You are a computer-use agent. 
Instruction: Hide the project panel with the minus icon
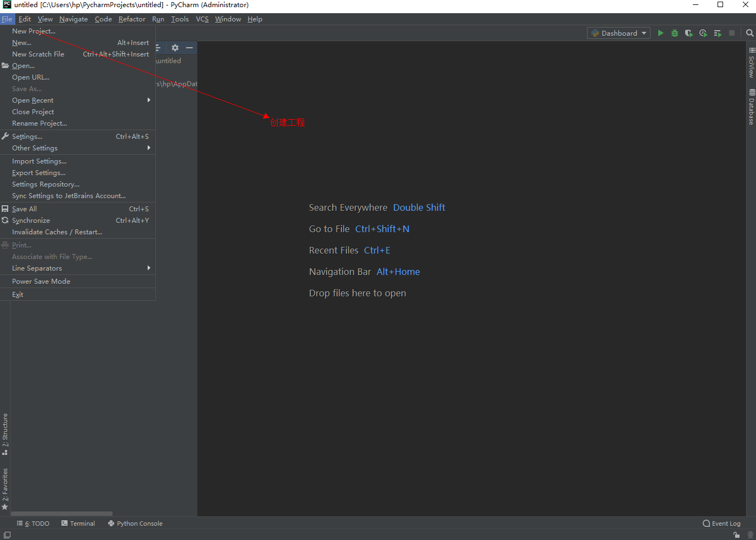pyautogui.click(x=189, y=48)
